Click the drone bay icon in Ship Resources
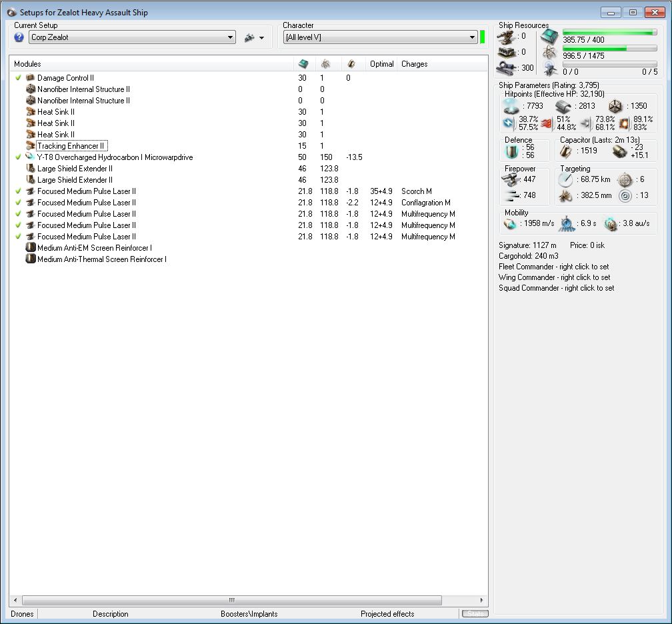Viewport: 672px width, 624px height. [x=549, y=69]
